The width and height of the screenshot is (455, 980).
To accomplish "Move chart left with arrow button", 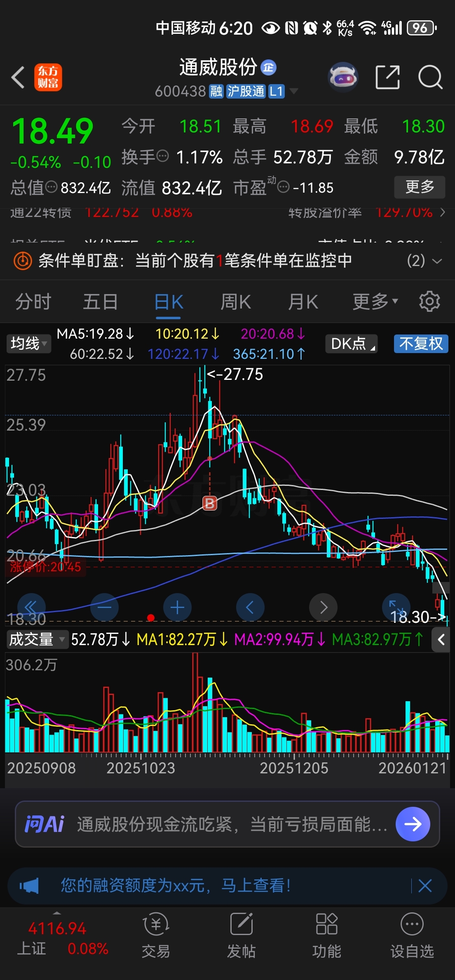I will pos(250,607).
